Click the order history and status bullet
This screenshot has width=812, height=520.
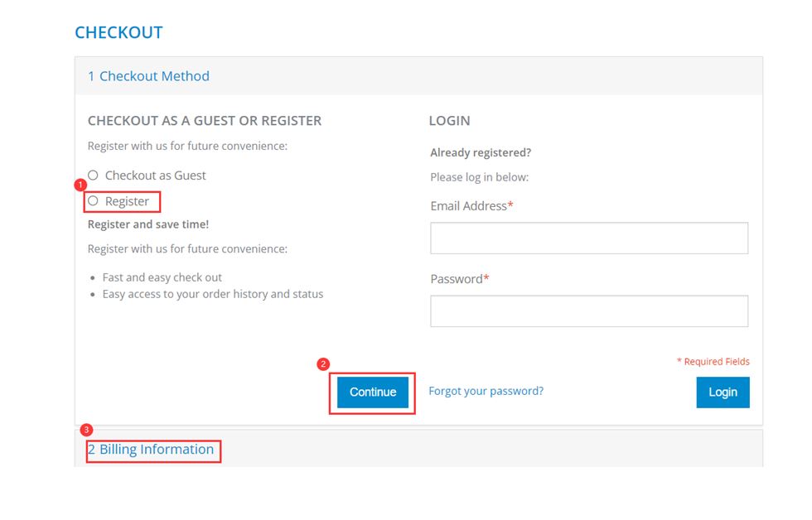click(213, 294)
